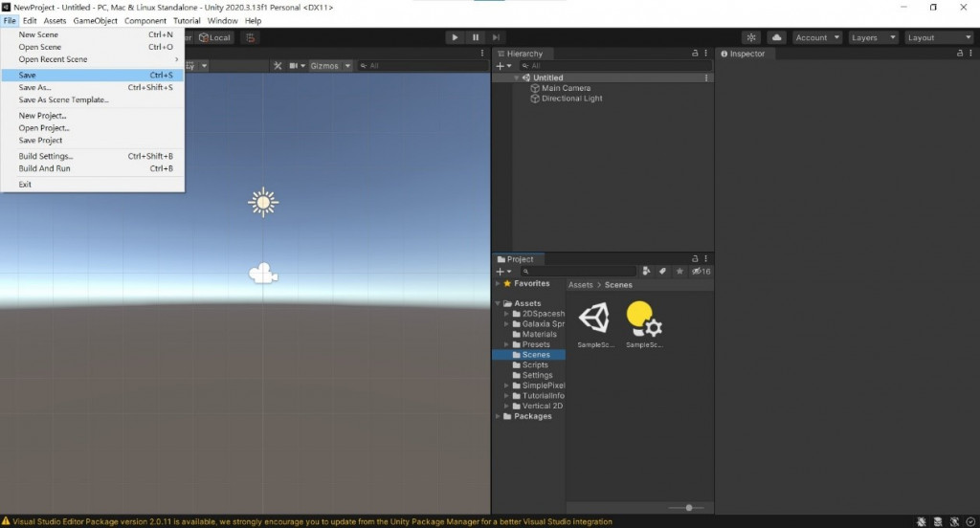The height and width of the screenshot is (528, 980).
Task: Open the Account dropdown
Action: (x=817, y=37)
